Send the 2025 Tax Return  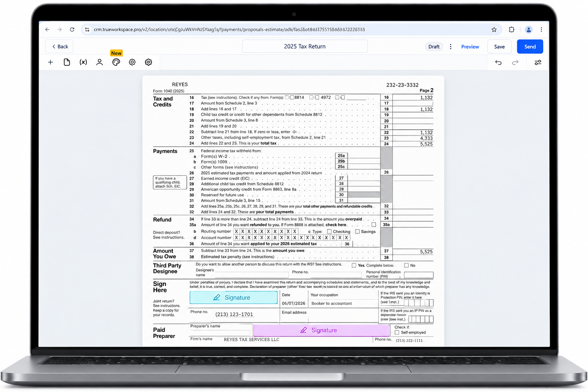click(530, 47)
